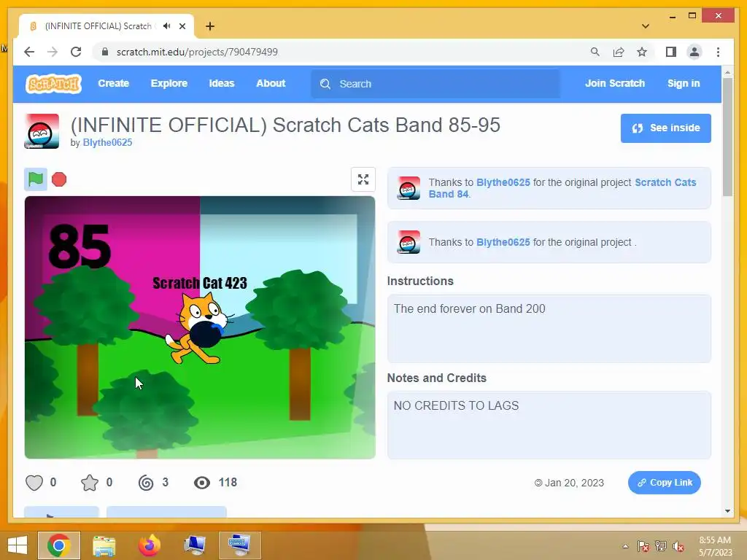This screenshot has height=560, width=747.
Task: Go back with browser back arrow
Action: (29, 52)
